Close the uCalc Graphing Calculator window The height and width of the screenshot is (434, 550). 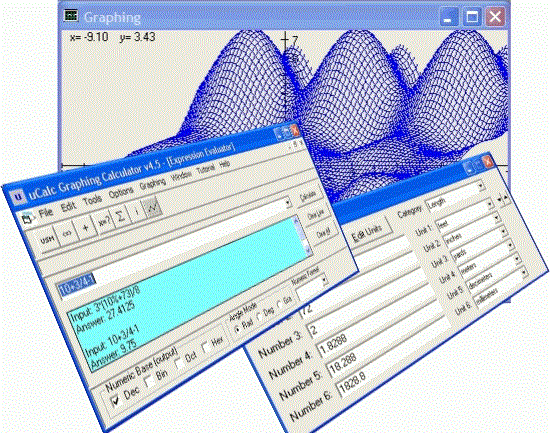tap(295, 130)
